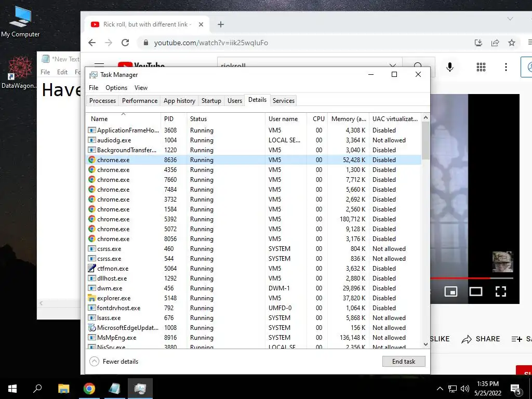Click End task button

point(403,362)
